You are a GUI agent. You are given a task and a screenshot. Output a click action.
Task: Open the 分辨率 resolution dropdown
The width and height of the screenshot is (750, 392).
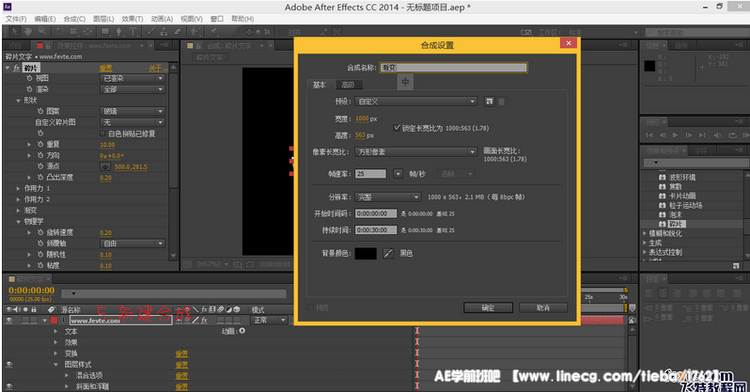[x=387, y=197]
